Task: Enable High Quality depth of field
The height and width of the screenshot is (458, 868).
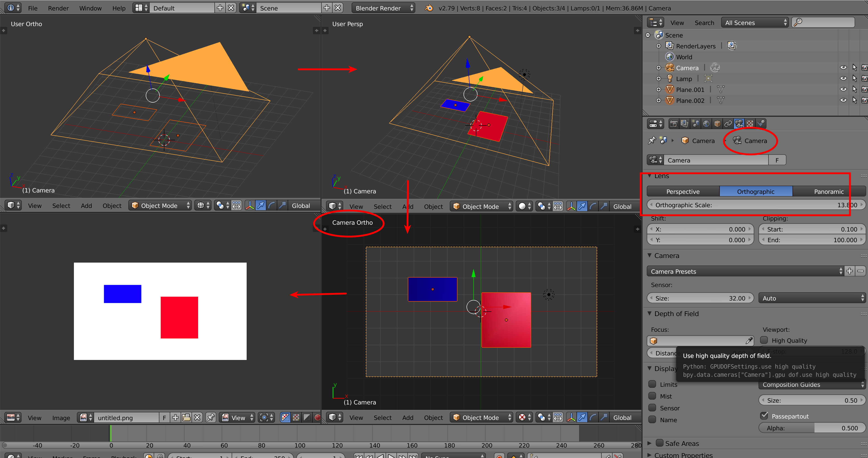Action: point(764,340)
